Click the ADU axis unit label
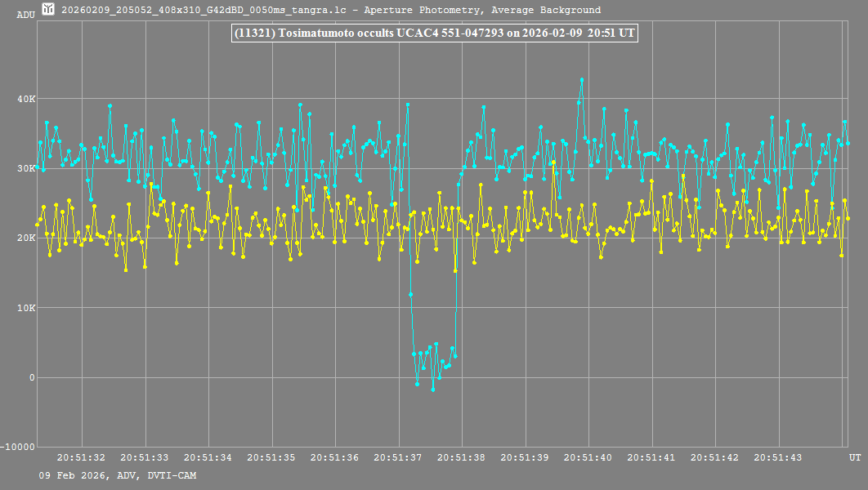 click(x=26, y=15)
